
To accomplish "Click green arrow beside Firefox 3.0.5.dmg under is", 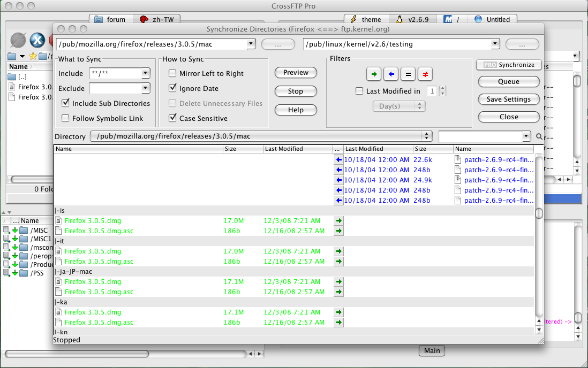I will [x=338, y=221].
